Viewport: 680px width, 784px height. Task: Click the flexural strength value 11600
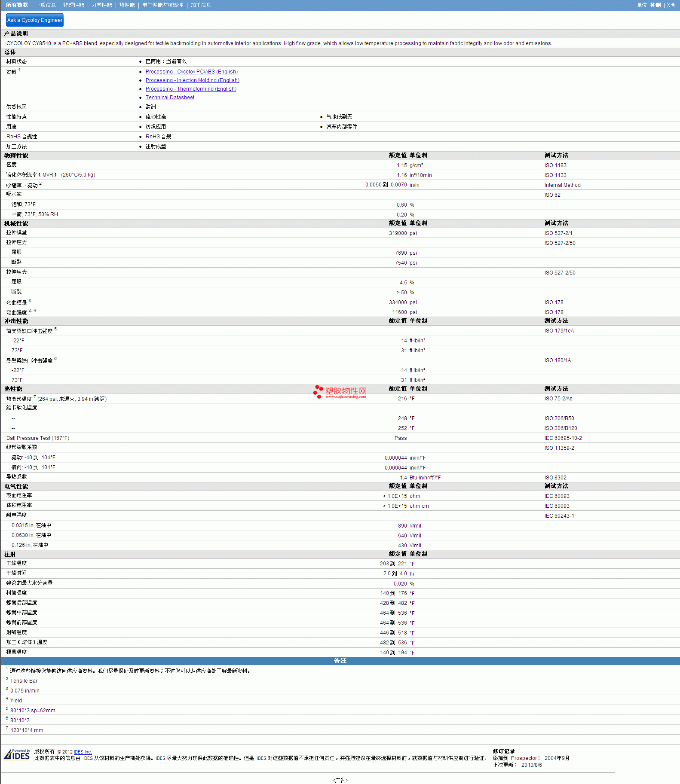pyautogui.click(x=399, y=312)
